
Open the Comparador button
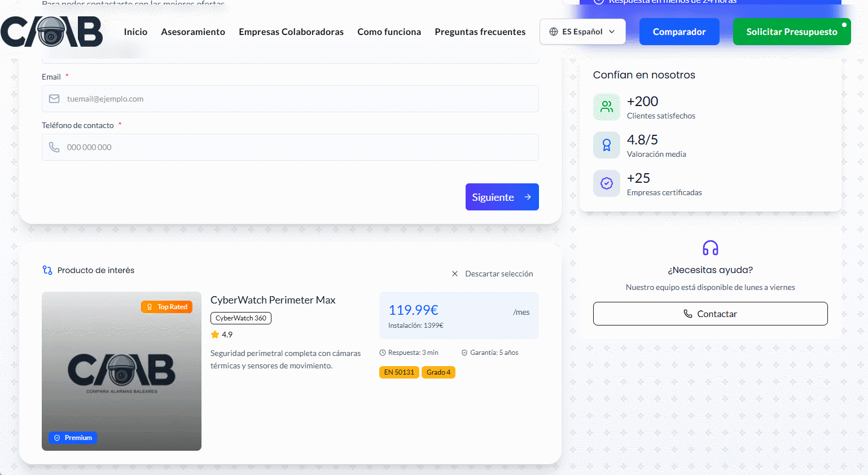point(680,32)
